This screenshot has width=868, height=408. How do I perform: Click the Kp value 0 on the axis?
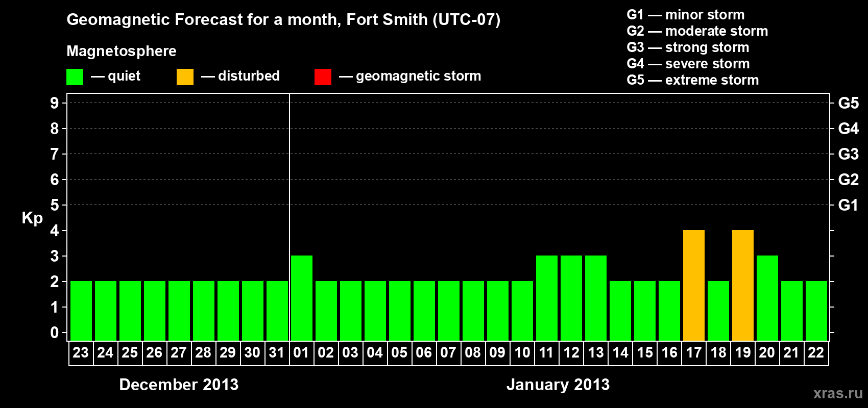55,333
